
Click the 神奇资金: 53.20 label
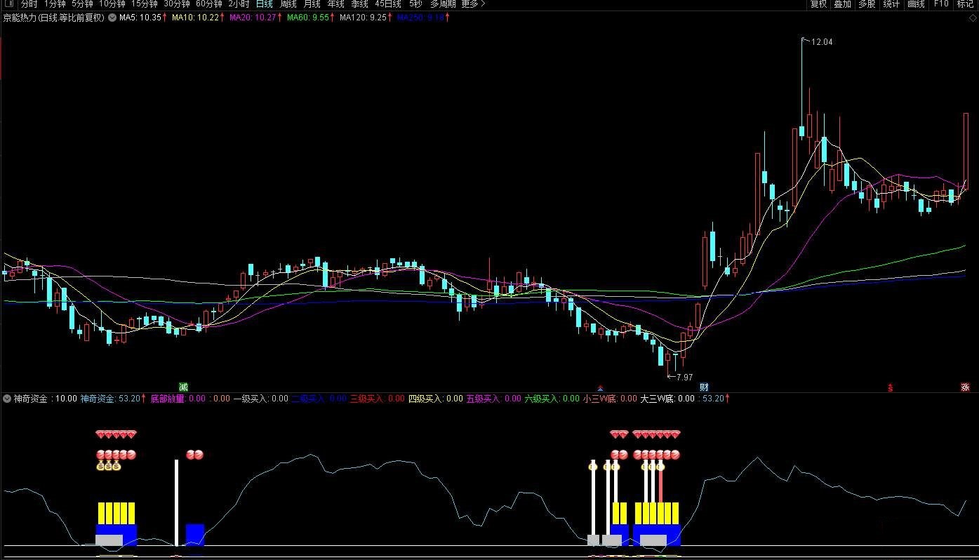click(x=111, y=399)
